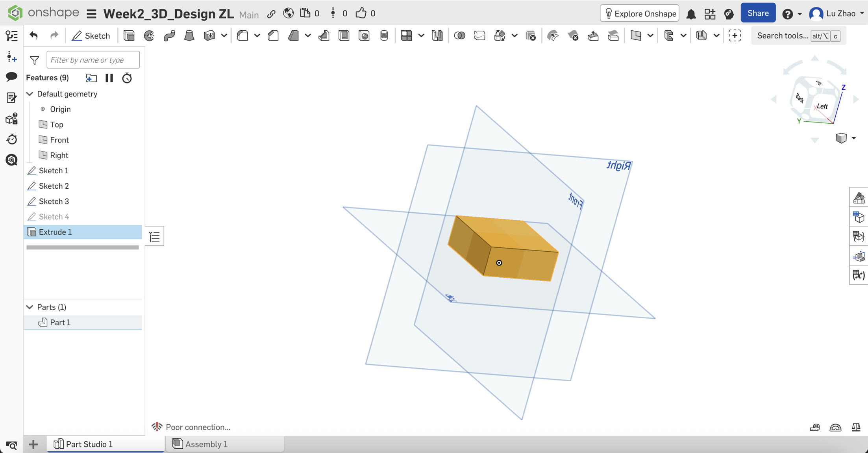
Task: Select the Extrude tool in the toolbar
Action: 129,35
